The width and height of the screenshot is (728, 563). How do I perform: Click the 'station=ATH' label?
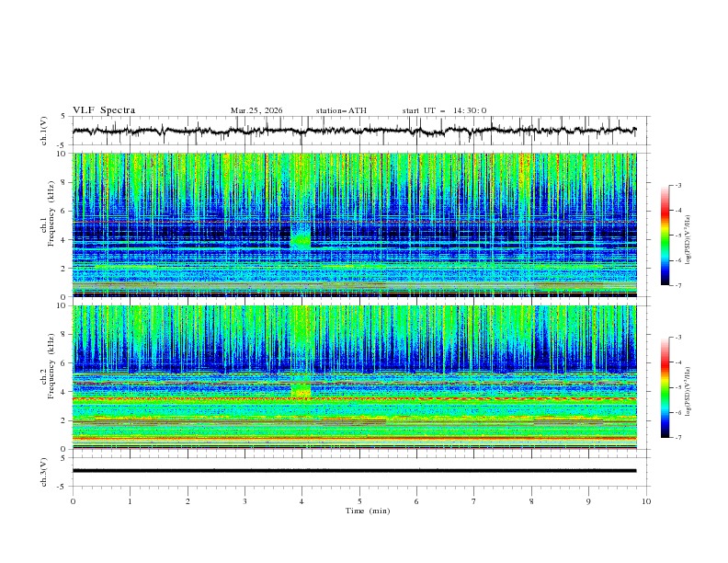coord(341,110)
